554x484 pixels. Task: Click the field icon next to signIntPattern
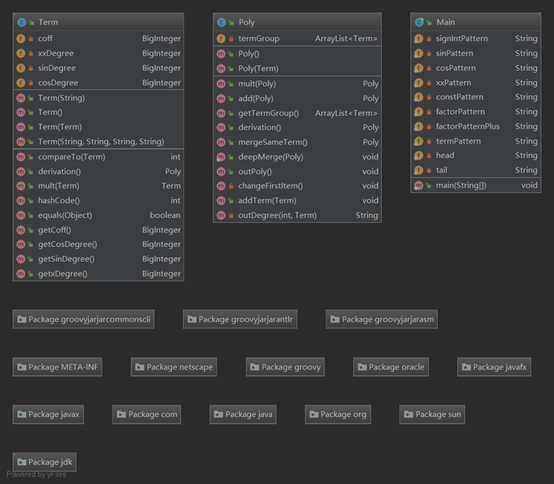(x=419, y=39)
